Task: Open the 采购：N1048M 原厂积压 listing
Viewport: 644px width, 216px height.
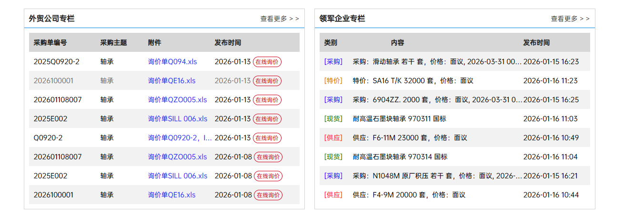Action: (437, 176)
